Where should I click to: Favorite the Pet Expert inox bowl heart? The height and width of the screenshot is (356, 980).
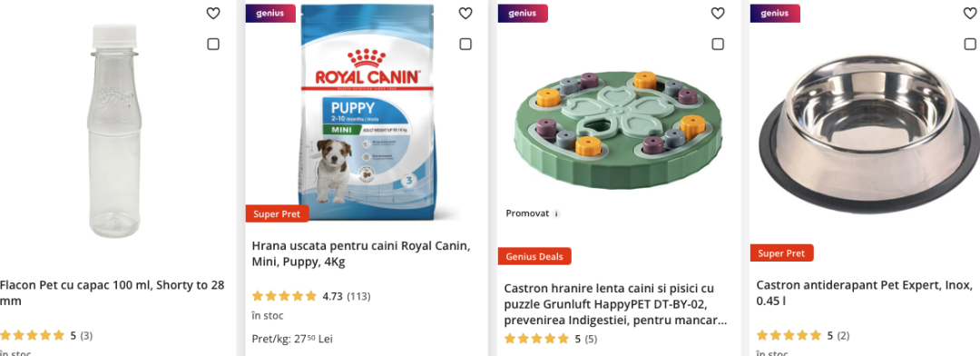[x=970, y=13]
